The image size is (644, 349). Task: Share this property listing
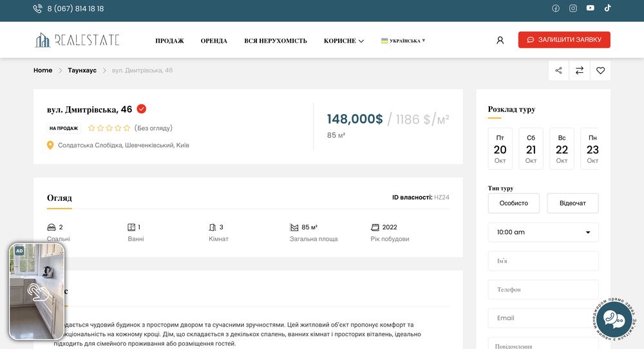point(558,71)
